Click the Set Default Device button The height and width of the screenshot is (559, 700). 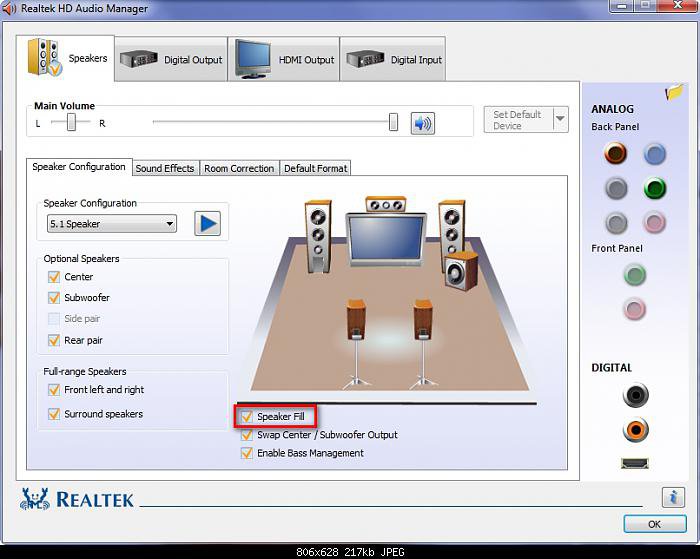pos(519,120)
